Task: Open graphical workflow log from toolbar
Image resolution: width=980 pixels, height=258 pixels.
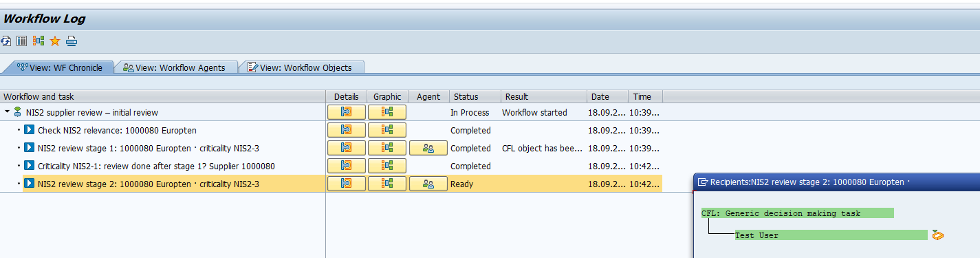Action: pos(39,41)
